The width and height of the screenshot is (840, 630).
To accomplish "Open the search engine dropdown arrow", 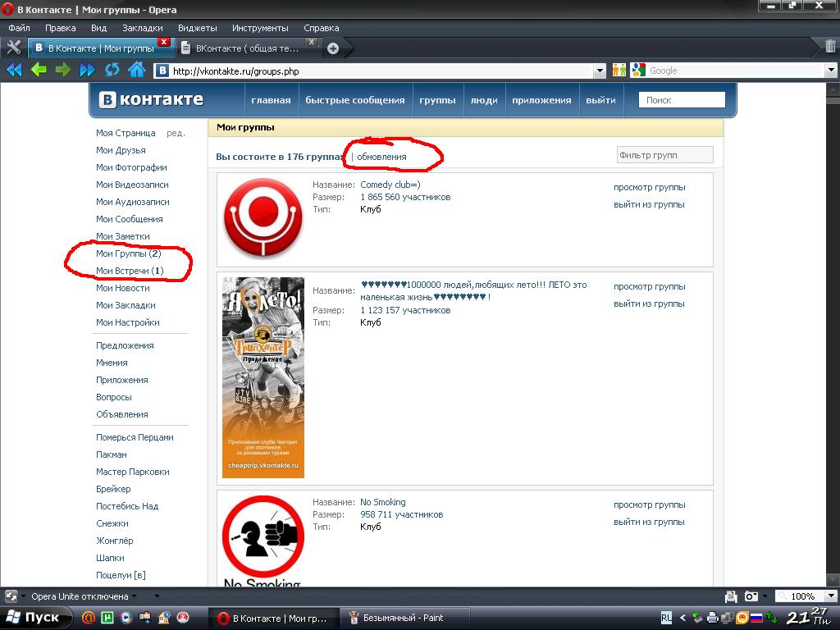I will pyautogui.click(x=832, y=71).
